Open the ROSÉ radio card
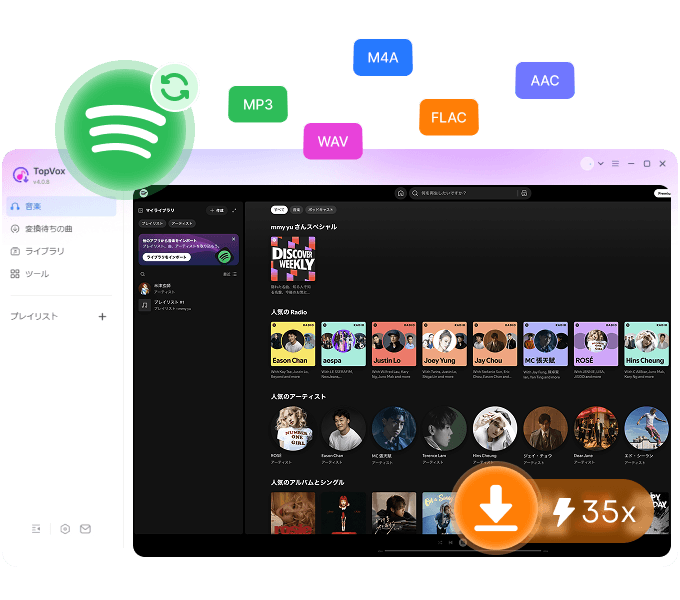680x600 pixels. point(596,344)
